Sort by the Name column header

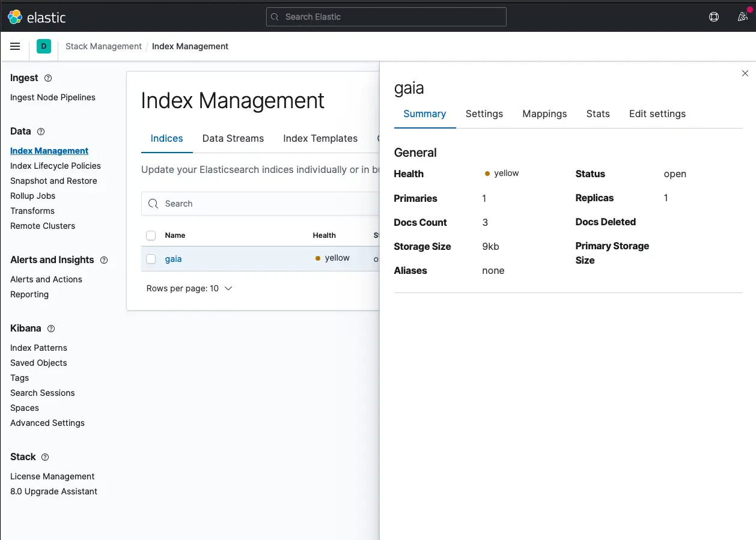coord(175,235)
